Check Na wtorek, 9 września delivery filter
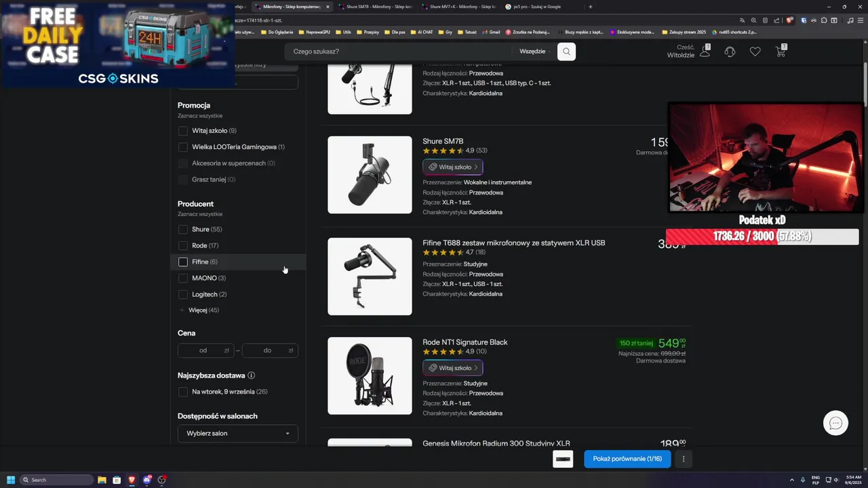 [182, 392]
